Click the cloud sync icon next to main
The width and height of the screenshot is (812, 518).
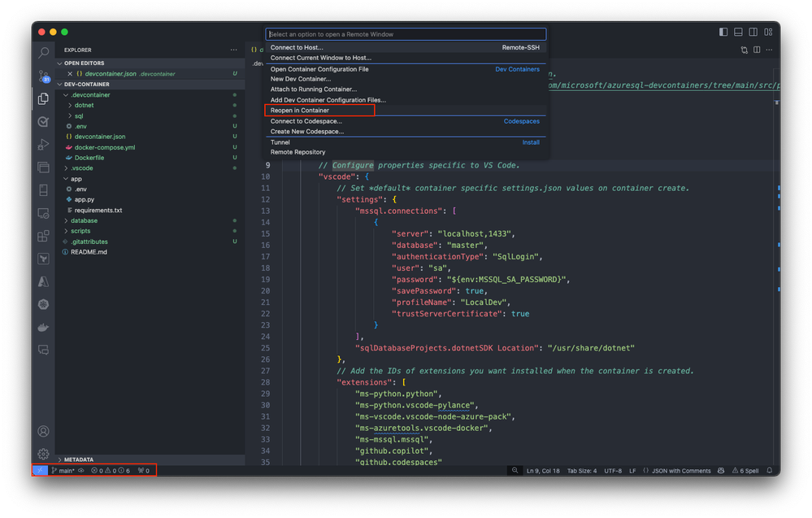(x=81, y=471)
